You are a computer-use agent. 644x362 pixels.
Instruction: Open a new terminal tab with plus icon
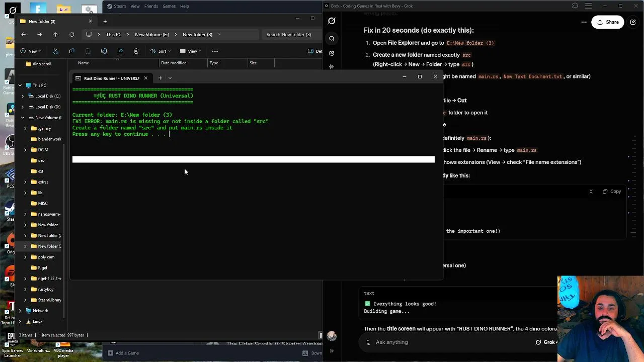pos(160,78)
